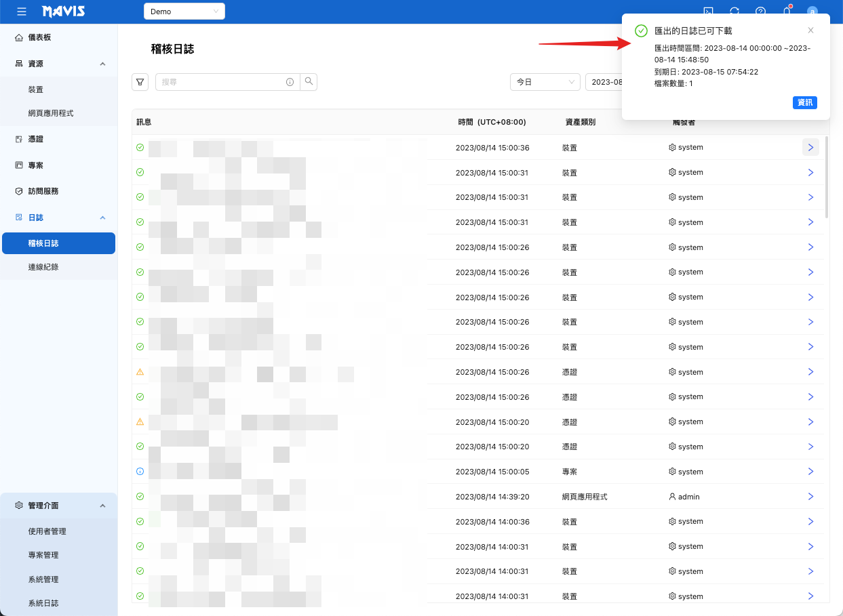
Task: Open the Demo project dropdown
Action: pyautogui.click(x=184, y=11)
